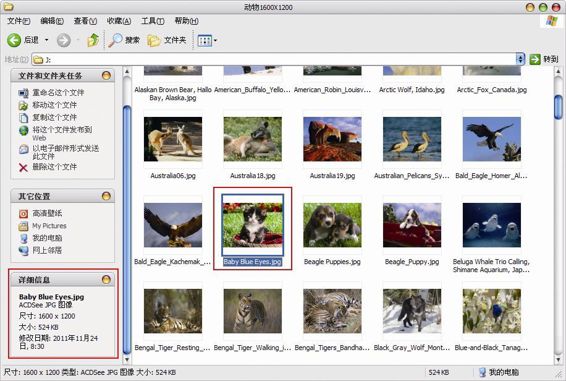This screenshot has height=381, width=566.
Task: Click the copy this file link
Action: 55,117
